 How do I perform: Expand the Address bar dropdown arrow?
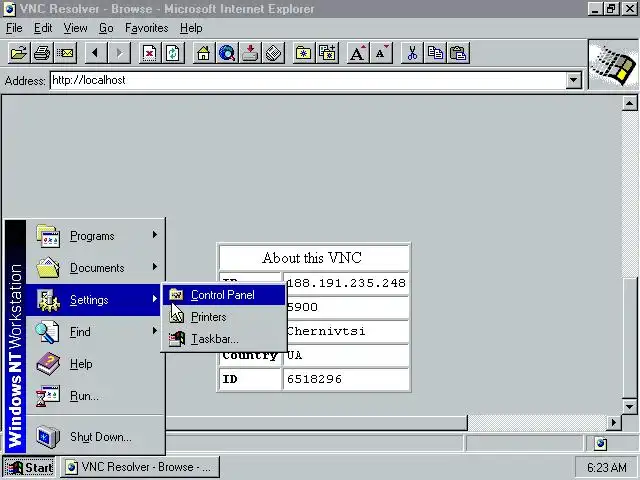(x=573, y=80)
